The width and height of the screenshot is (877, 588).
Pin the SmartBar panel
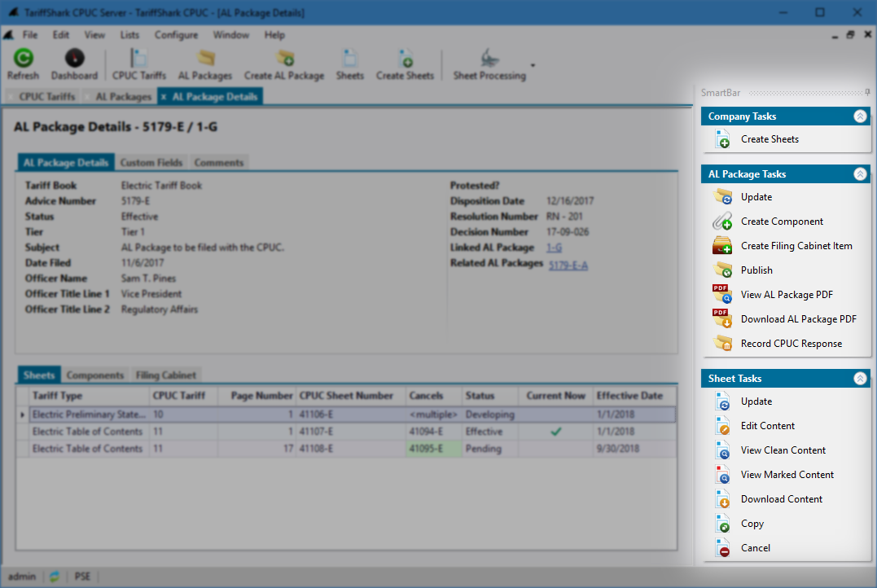coord(867,92)
